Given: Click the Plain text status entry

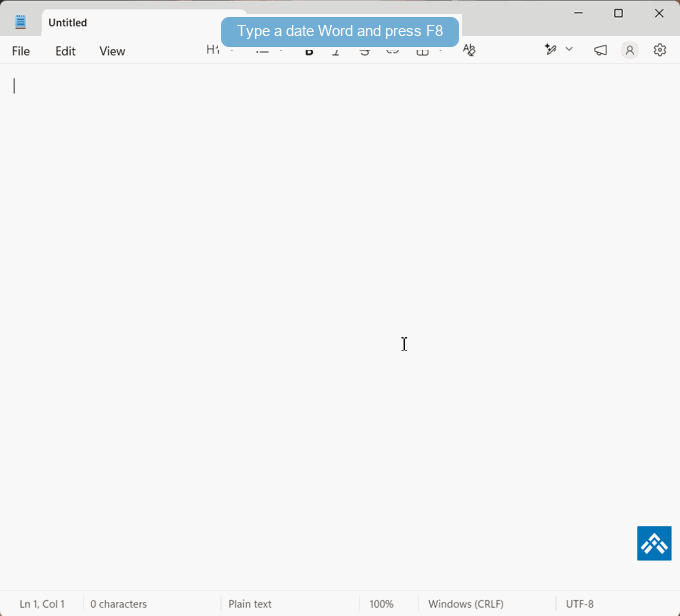Looking at the screenshot, I should (250, 604).
